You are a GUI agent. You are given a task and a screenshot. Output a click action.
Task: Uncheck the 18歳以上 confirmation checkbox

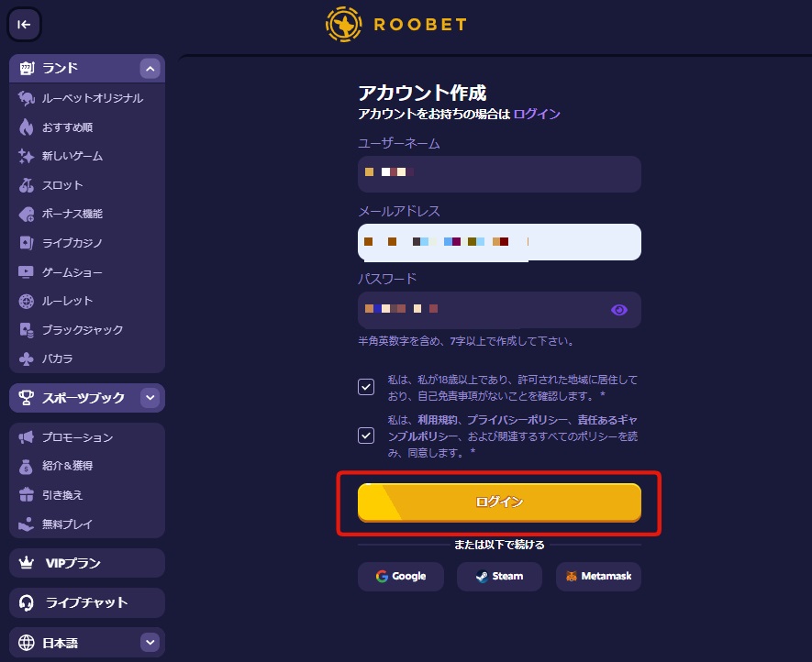pos(366,387)
